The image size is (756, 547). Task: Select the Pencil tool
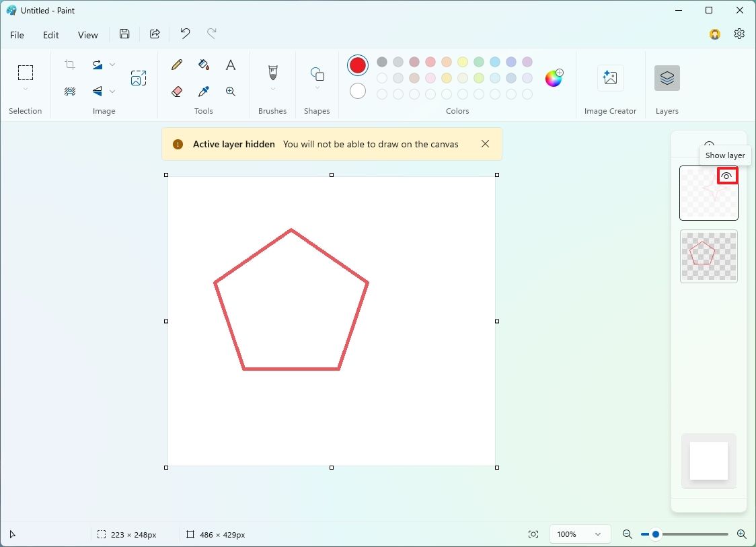176,65
